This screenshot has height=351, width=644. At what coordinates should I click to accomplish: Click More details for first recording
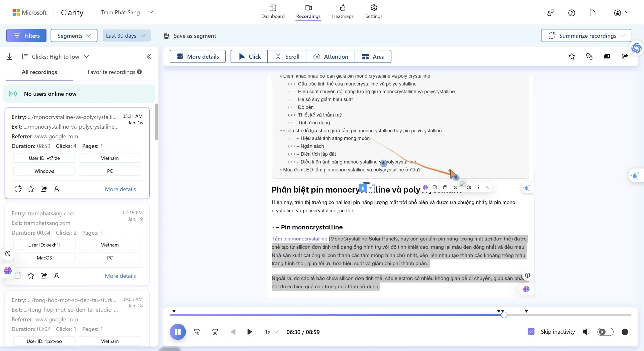tap(120, 189)
